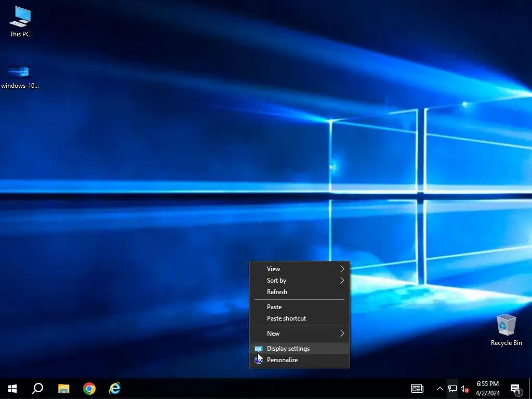Open the This PC desktop icon

pyautogui.click(x=20, y=22)
